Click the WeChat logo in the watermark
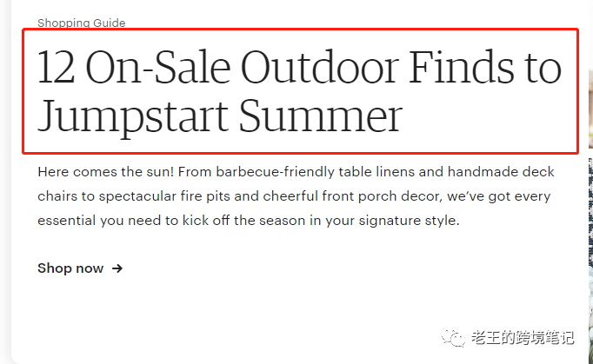 [x=453, y=337]
